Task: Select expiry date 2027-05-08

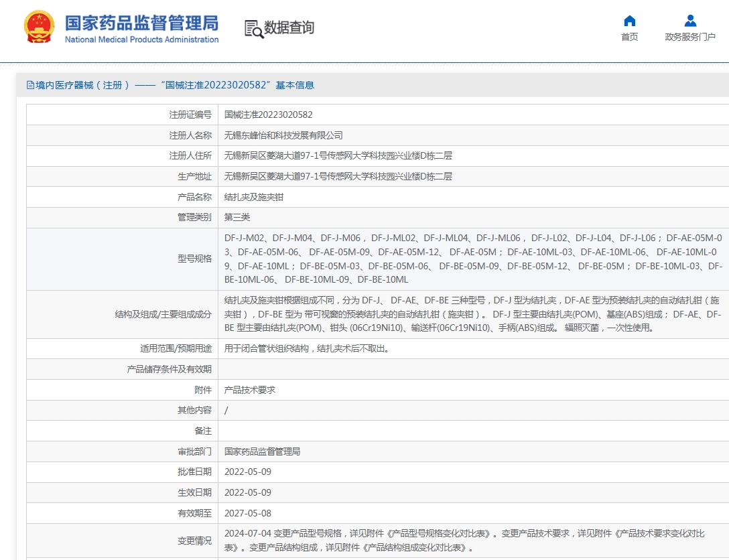Action: (248, 513)
